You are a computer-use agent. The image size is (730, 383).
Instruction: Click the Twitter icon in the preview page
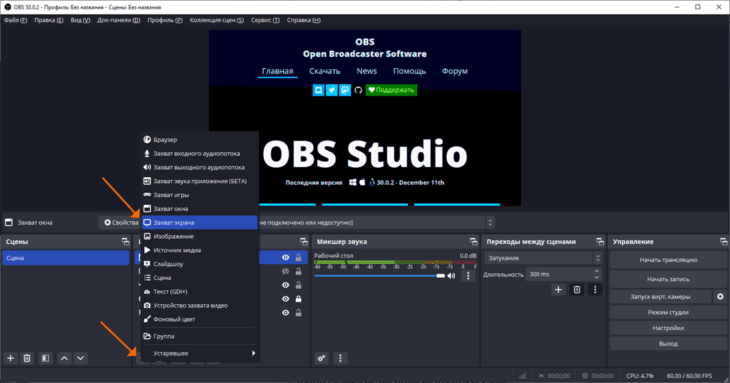(x=331, y=90)
